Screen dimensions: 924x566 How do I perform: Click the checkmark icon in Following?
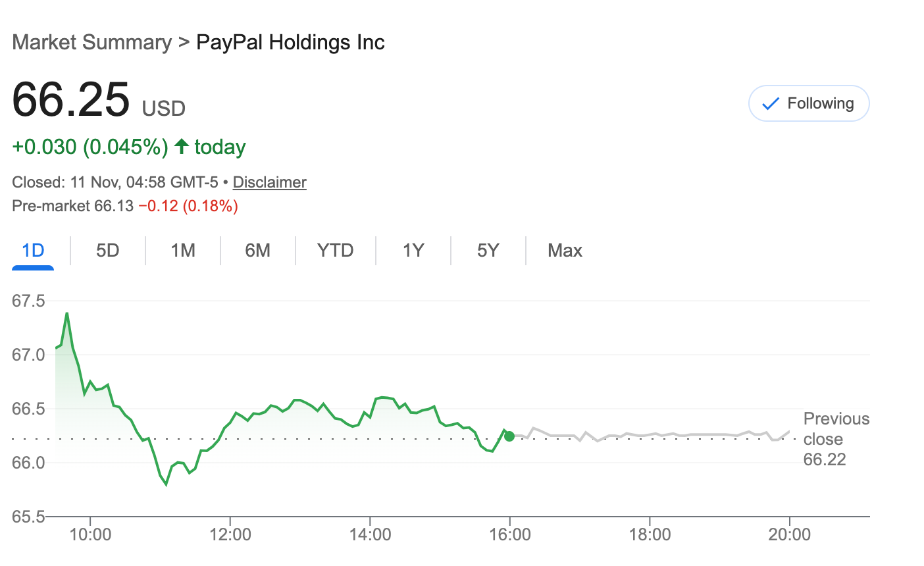770,104
